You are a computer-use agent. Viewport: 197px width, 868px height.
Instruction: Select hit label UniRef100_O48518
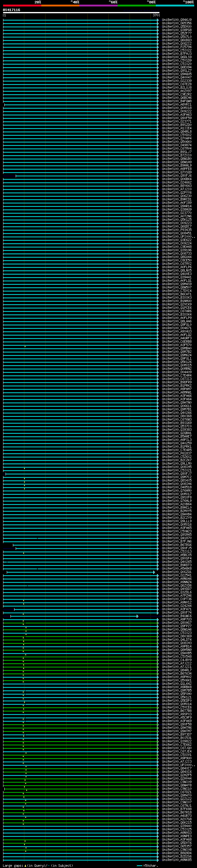click(176, 487)
